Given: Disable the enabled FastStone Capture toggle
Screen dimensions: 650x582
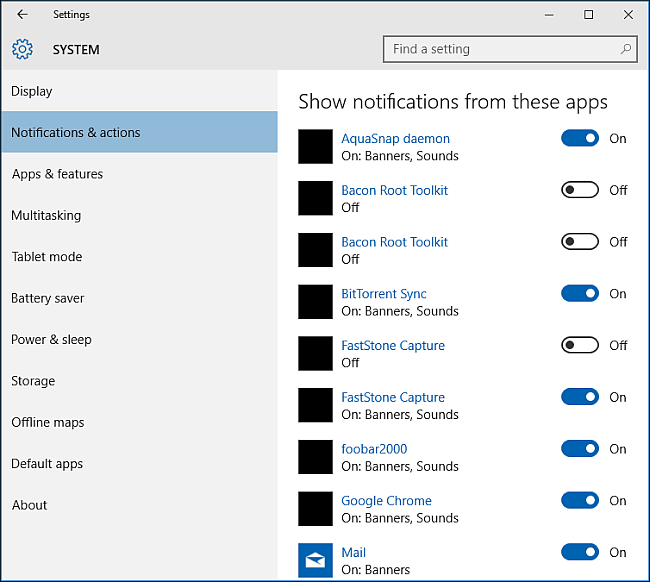Looking at the screenshot, I should click(580, 397).
